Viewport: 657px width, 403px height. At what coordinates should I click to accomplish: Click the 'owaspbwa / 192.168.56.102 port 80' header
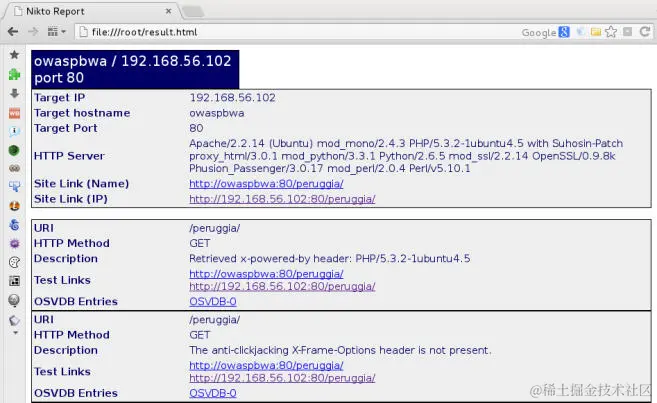(135, 70)
